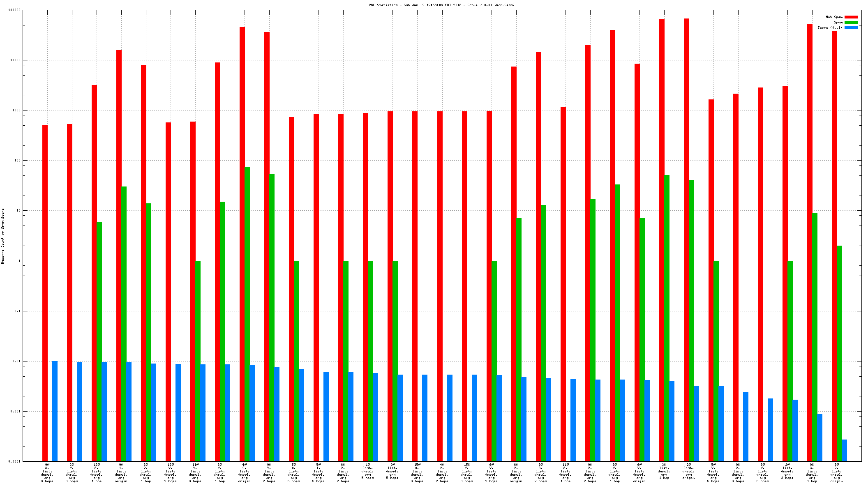Click the '13@ 3.list.dnswl.org 1 hop' axis label
Viewport: 868px width, 488px height.
click(x=97, y=473)
